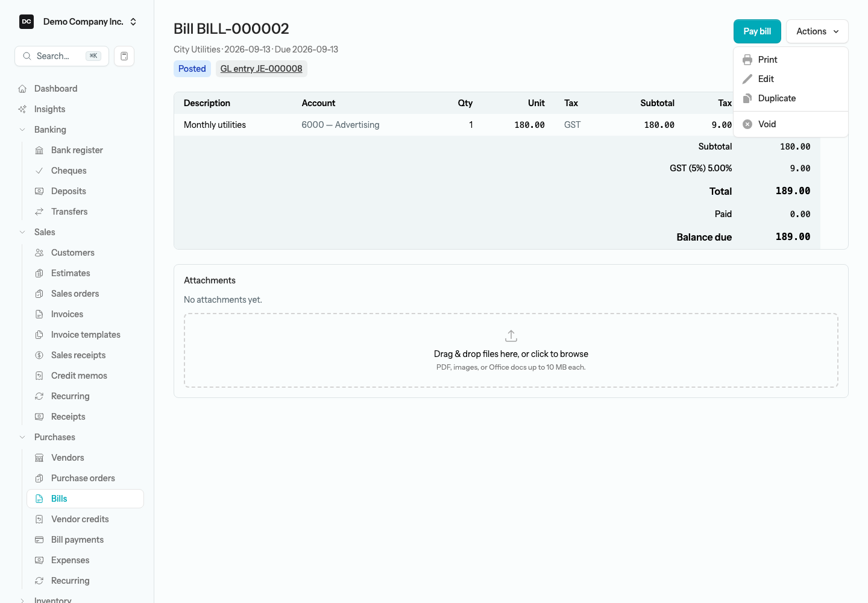Viewport: 868px width, 603px height.
Task: Close the Actions dropdown button
Action: 817,31
